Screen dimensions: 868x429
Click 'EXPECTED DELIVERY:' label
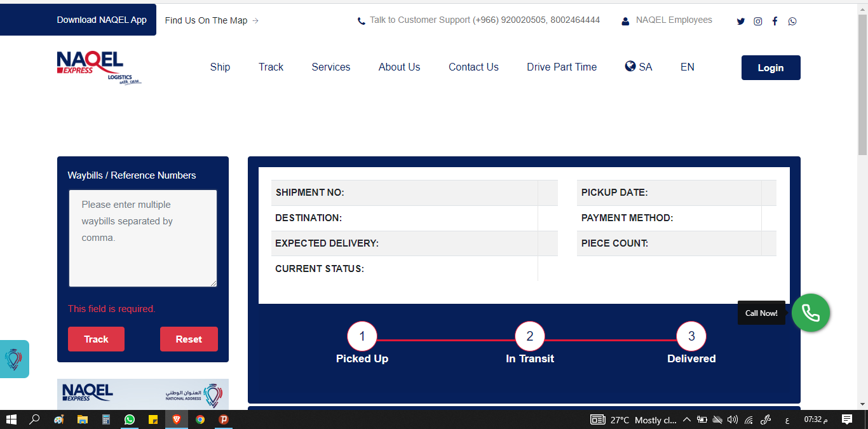pyautogui.click(x=327, y=243)
